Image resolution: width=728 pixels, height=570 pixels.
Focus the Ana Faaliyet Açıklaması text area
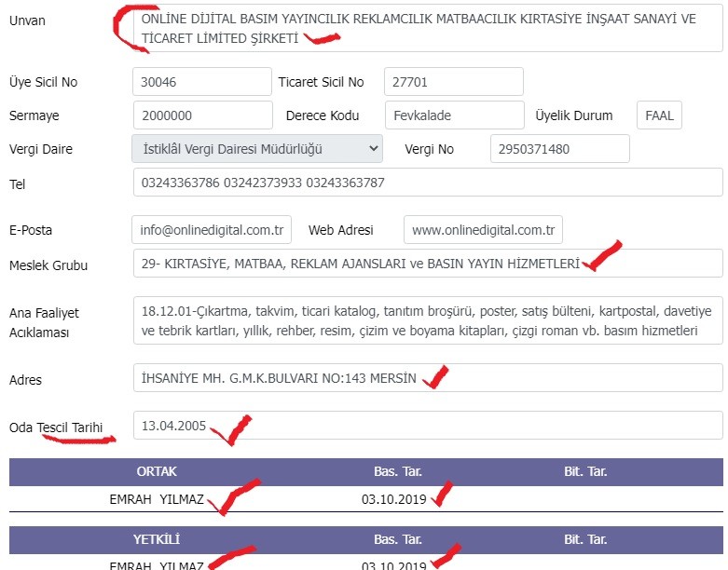coord(427,319)
